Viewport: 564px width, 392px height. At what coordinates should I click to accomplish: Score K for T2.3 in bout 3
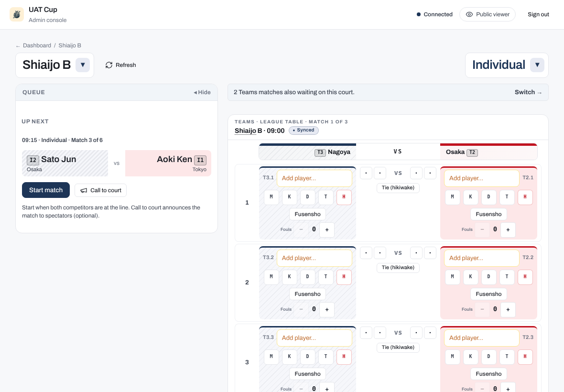coord(470,357)
